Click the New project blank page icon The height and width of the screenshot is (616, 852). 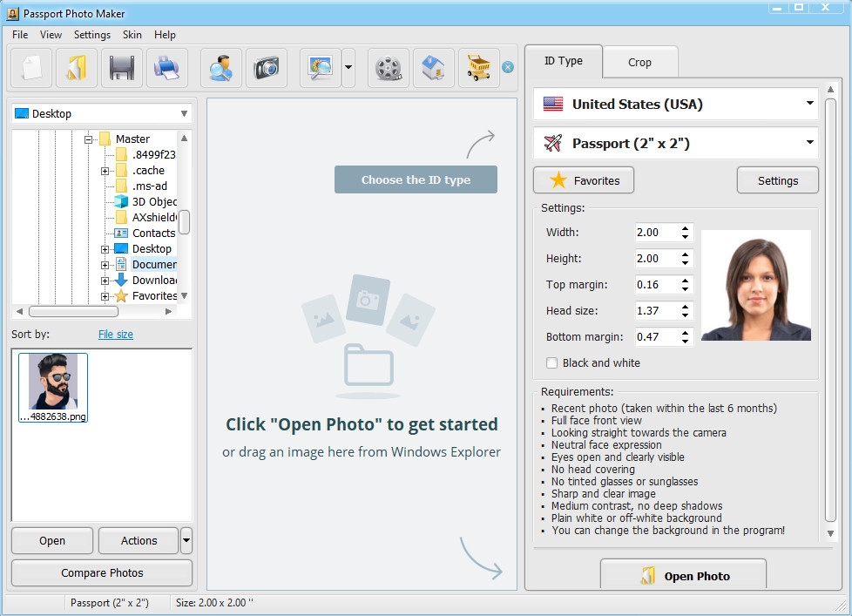tap(31, 68)
